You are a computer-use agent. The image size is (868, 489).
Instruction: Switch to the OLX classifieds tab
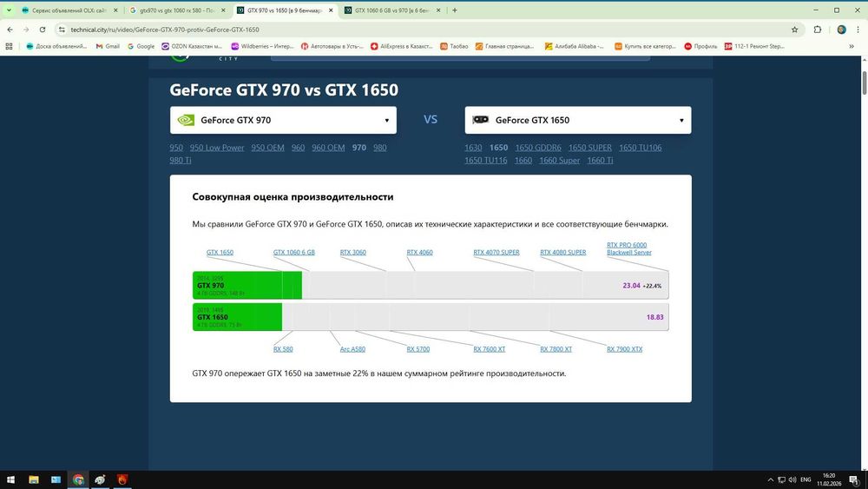click(x=69, y=10)
